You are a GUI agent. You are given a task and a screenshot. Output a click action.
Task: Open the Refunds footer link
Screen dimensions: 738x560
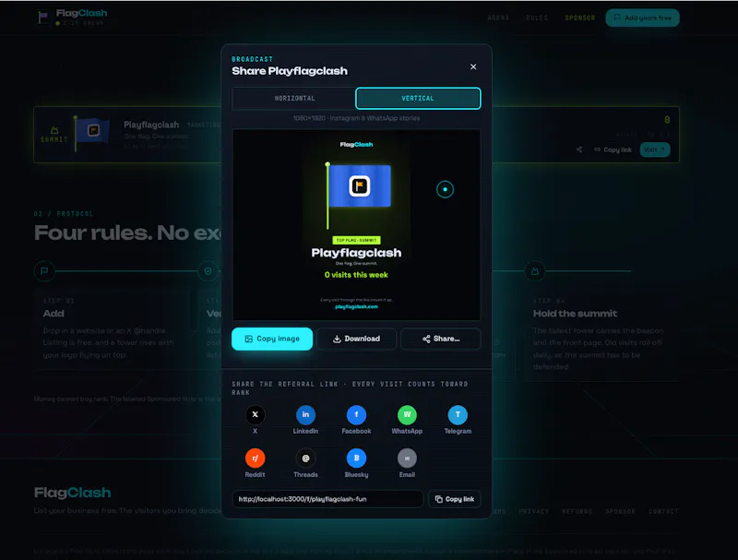[x=577, y=511]
